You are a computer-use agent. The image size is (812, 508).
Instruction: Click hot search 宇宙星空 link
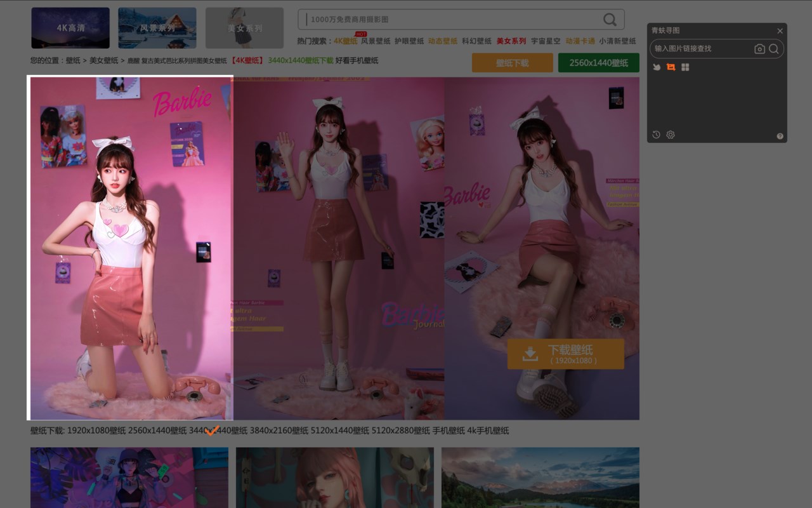point(546,41)
